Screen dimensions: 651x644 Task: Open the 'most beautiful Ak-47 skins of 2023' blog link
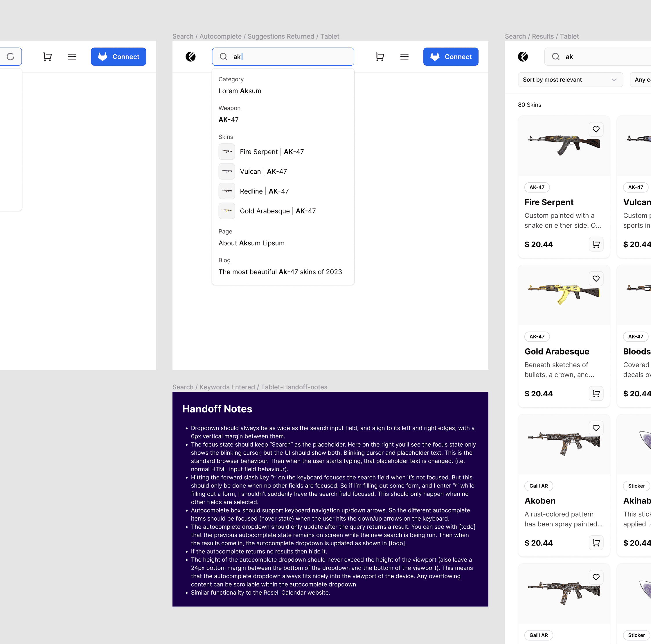pyautogui.click(x=280, y=272)
